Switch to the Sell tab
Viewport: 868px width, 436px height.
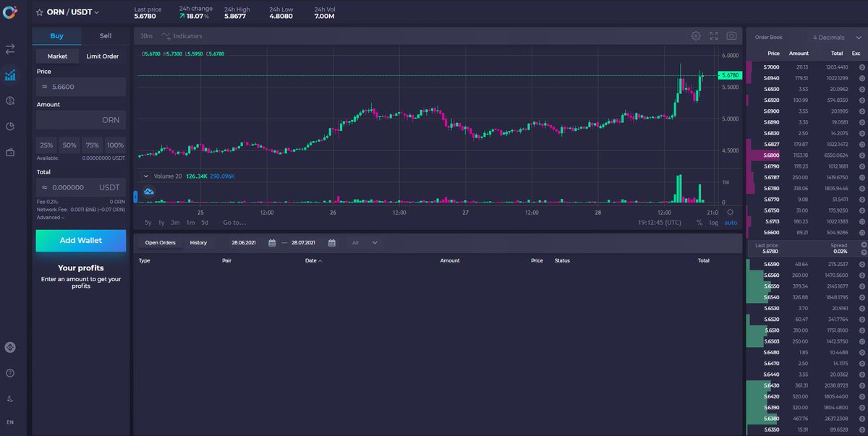pos(106,35)
